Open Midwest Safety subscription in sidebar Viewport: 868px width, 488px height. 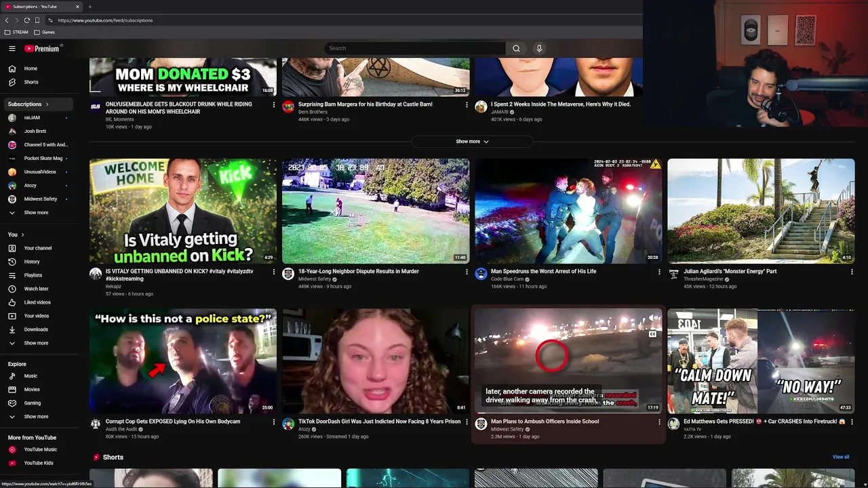tap(38, 199)
